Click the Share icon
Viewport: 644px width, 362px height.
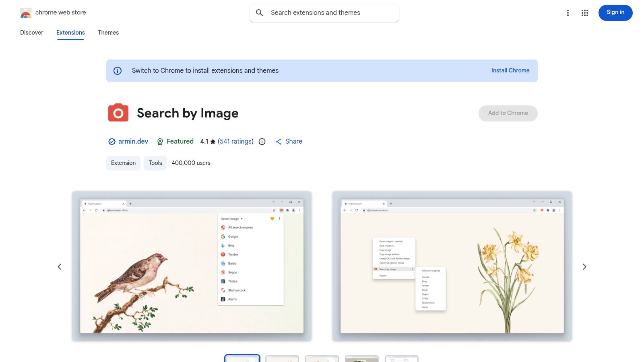tap(279, 142)
